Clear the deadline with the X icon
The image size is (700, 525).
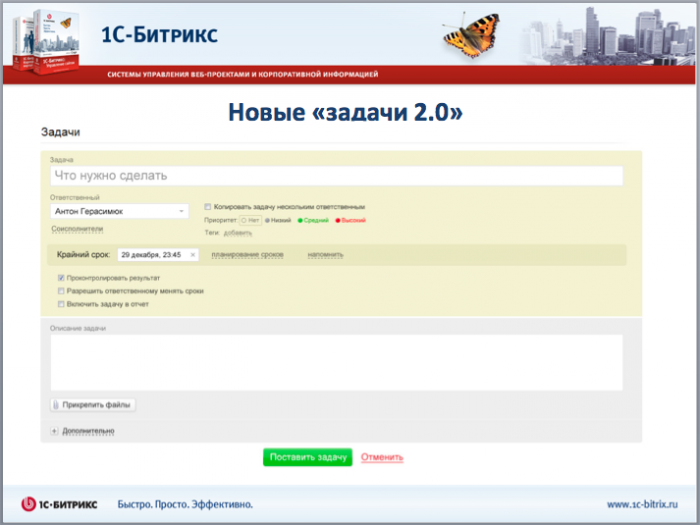(x=193, y=255)
